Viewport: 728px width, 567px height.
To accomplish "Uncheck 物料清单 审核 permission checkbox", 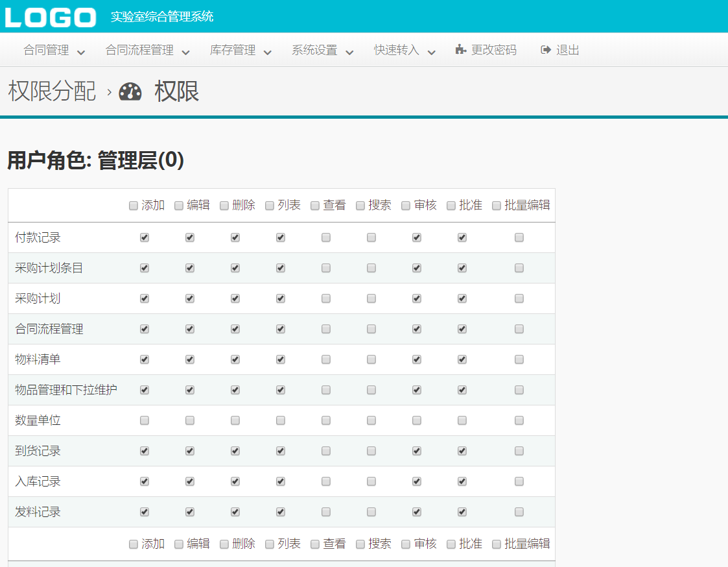I will point(417,359).
